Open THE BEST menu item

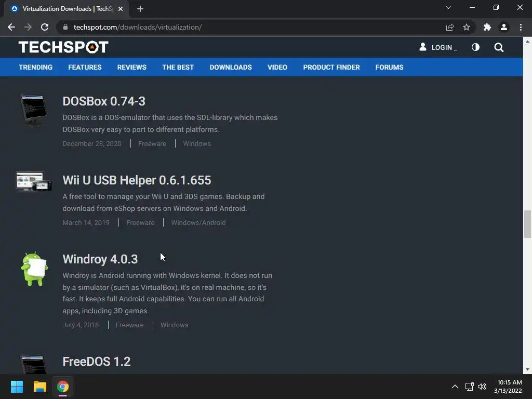pyautogui.click(x=178, y=67)
